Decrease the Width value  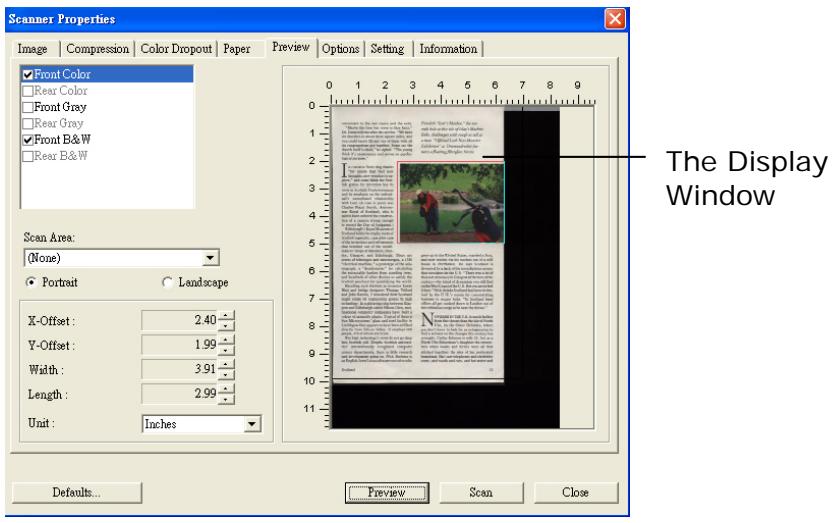coord(227,374)
